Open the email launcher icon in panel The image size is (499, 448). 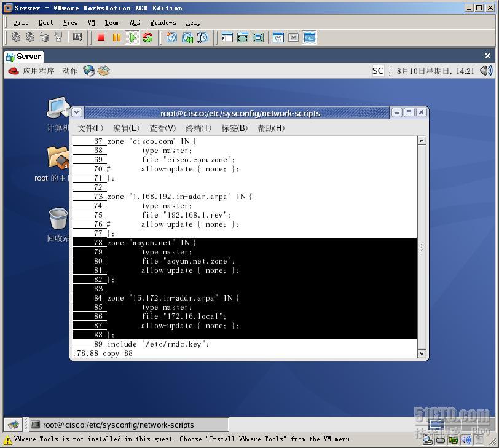[104, 71]
